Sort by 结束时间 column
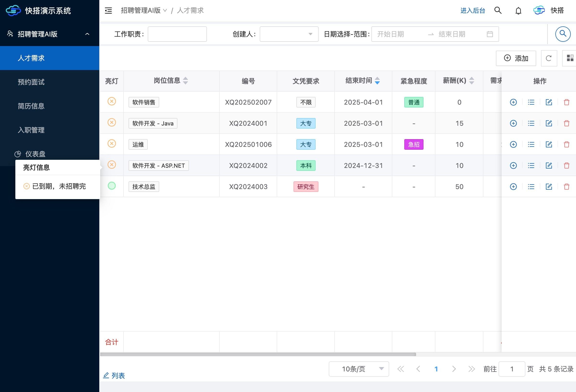The height and width of the screenshot is (392, 576). pyautogui.click(x=377, y=81)
